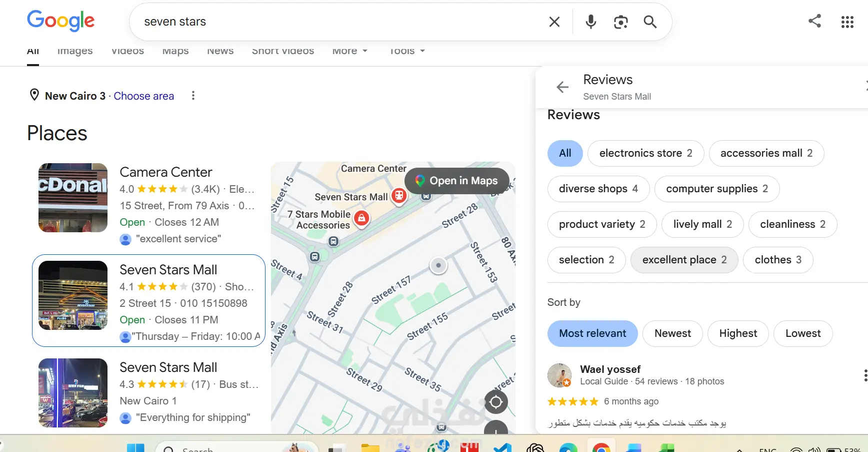The width and height of the screenshot is (868, 452).
Task: Click the Choose area link
Action: (x=144, y=96)
